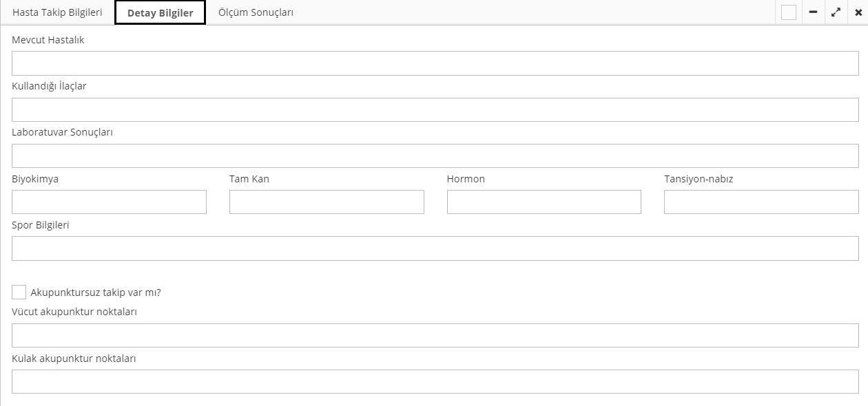The image size is (868, 406).
Task: Click the Biyokimya input field
Action: (109, 202)
